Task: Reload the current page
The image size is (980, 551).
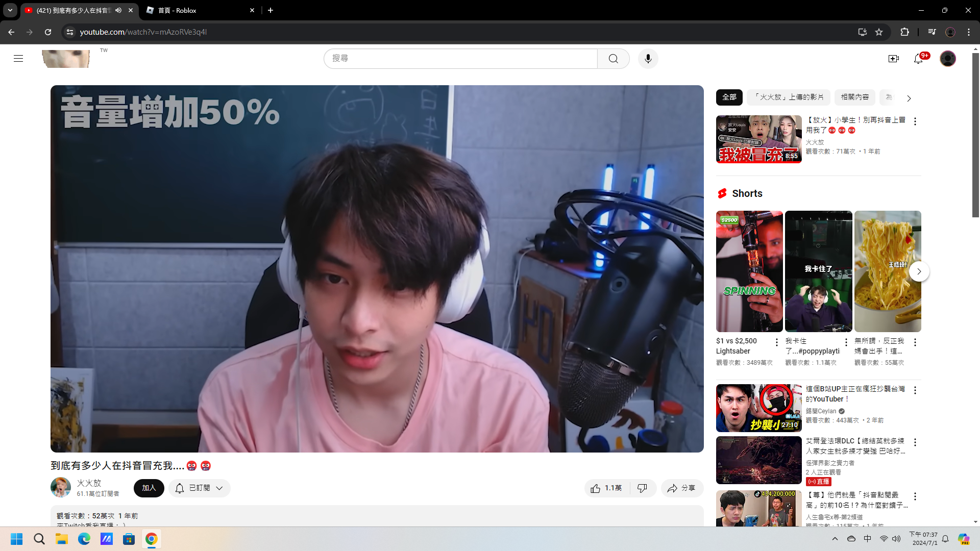Action: (x=48, y=32)
